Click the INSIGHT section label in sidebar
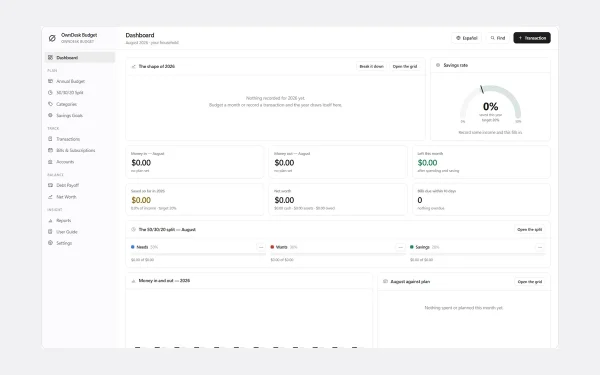The image size is (600, 375). [x=55, y=210]
